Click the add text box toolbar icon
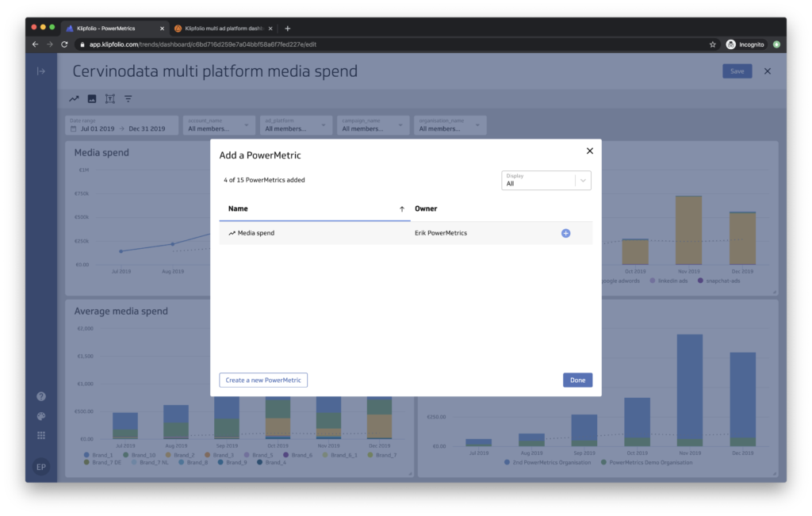The height and width of the screenshot is (516, 812). [109, 99]
